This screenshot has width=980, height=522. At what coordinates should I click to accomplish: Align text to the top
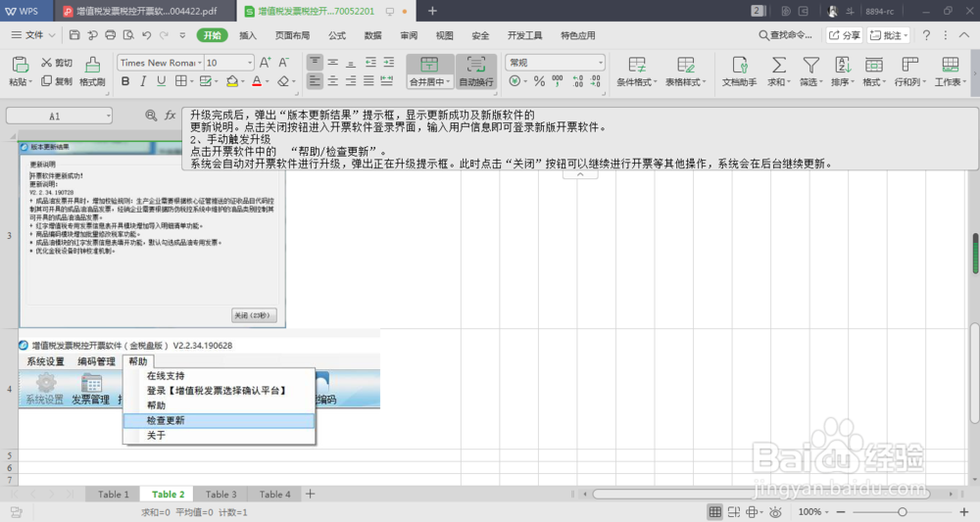(x=315, y=62)
